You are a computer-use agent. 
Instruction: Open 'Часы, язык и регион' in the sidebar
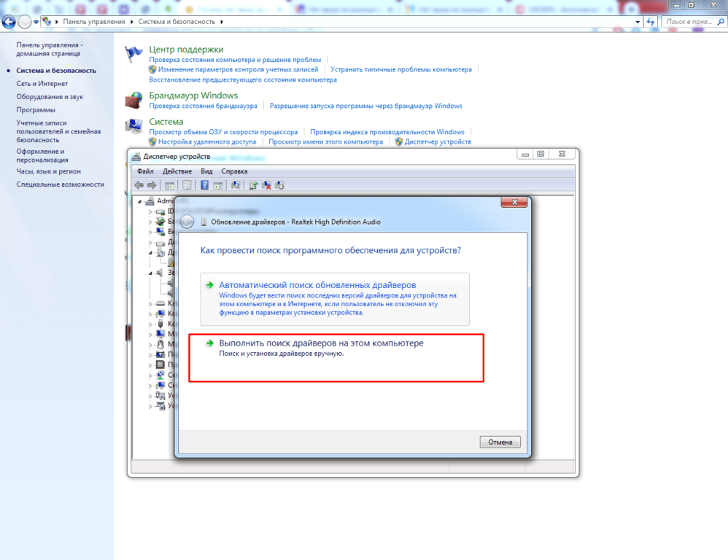tap(48, 171)
